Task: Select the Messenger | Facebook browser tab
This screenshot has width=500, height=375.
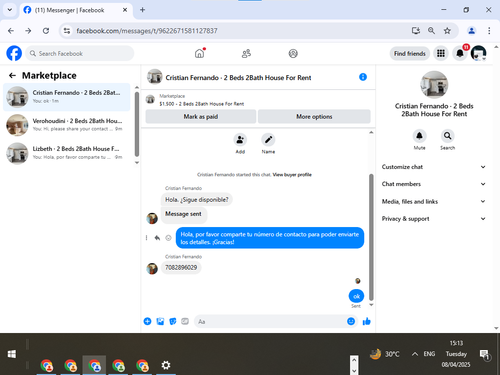Action: pos(76,10)
